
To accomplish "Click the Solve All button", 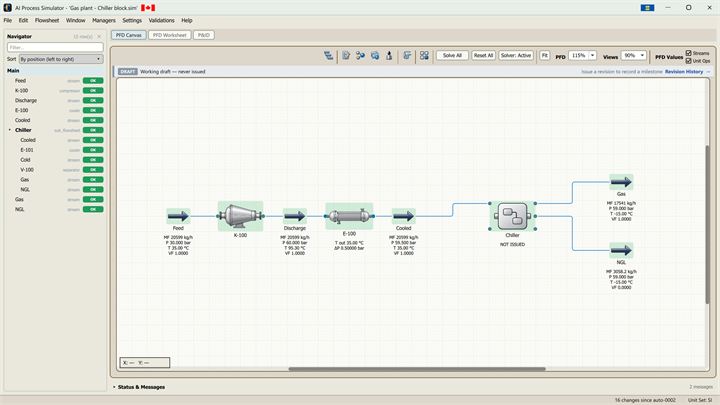I will coord(452,56).
